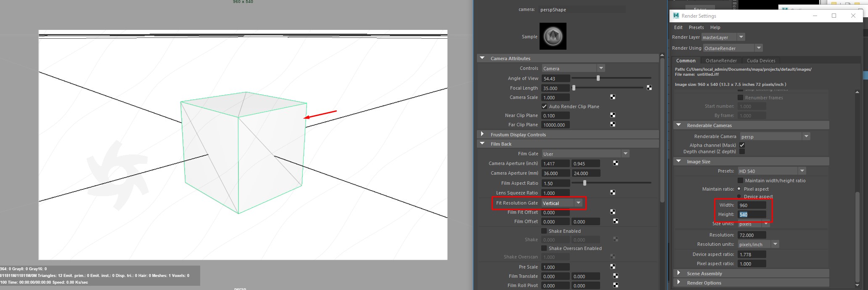Open the Edit menu in Render Settings

coord(678,27)
